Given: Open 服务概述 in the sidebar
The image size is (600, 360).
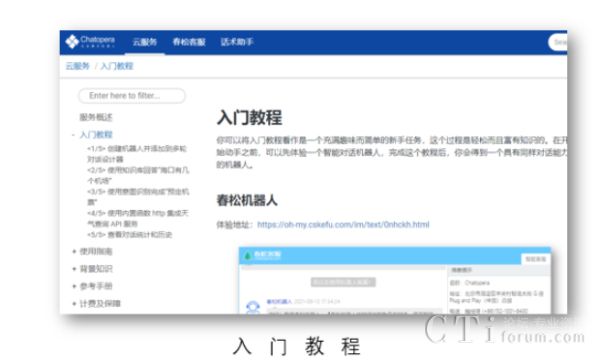Looking at the screenshot, I should pyautogui.click(x=96, y=117).
